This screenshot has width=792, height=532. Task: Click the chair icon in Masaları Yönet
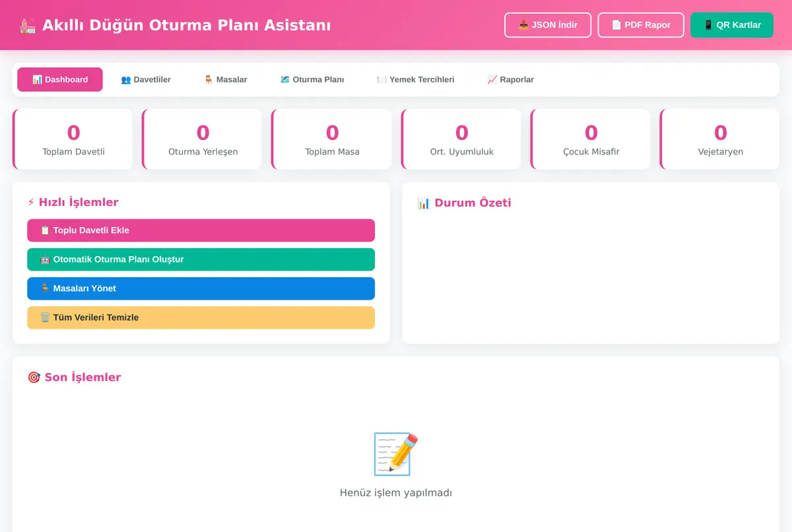tap(45, 288)
